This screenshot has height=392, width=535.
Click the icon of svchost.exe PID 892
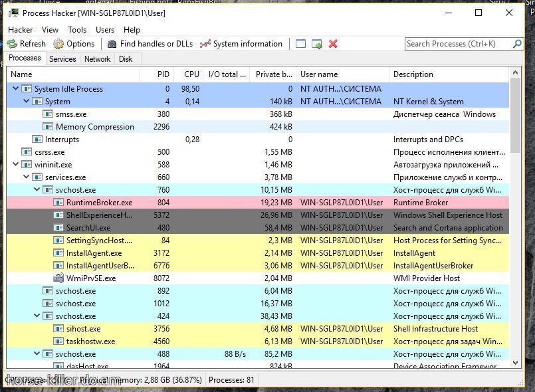click(x=48, y=290)
